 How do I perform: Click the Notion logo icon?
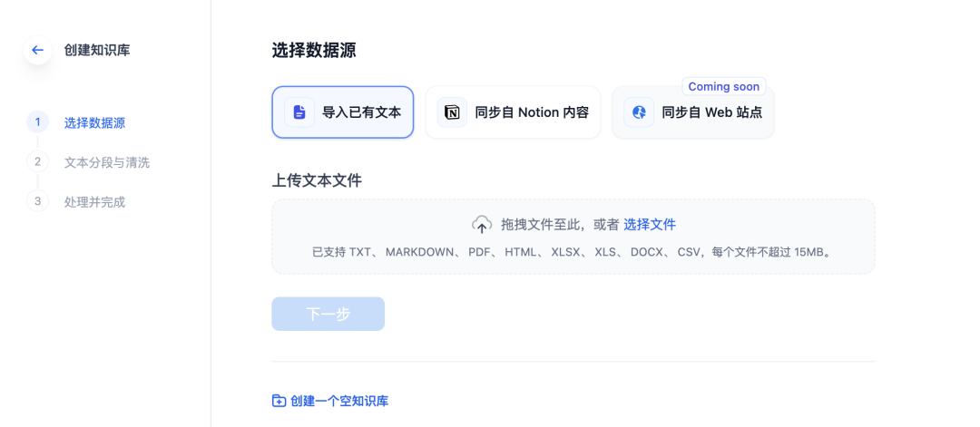452,112
